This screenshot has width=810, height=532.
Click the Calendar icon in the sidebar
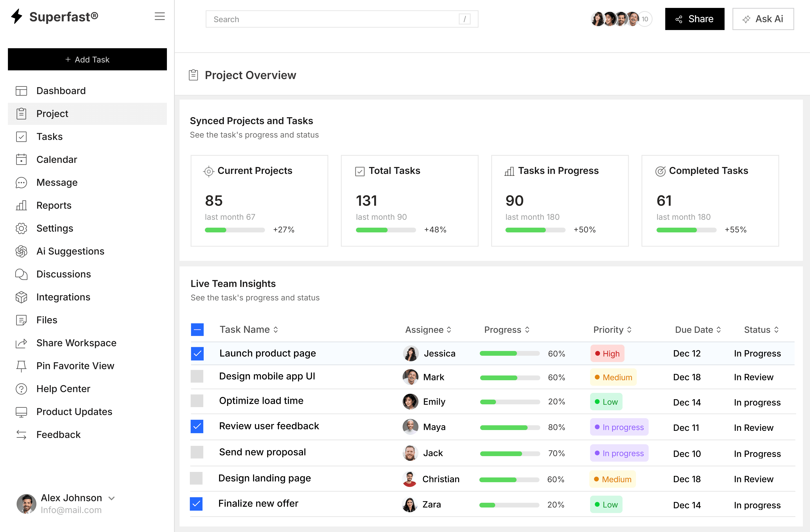pos(21,159)
